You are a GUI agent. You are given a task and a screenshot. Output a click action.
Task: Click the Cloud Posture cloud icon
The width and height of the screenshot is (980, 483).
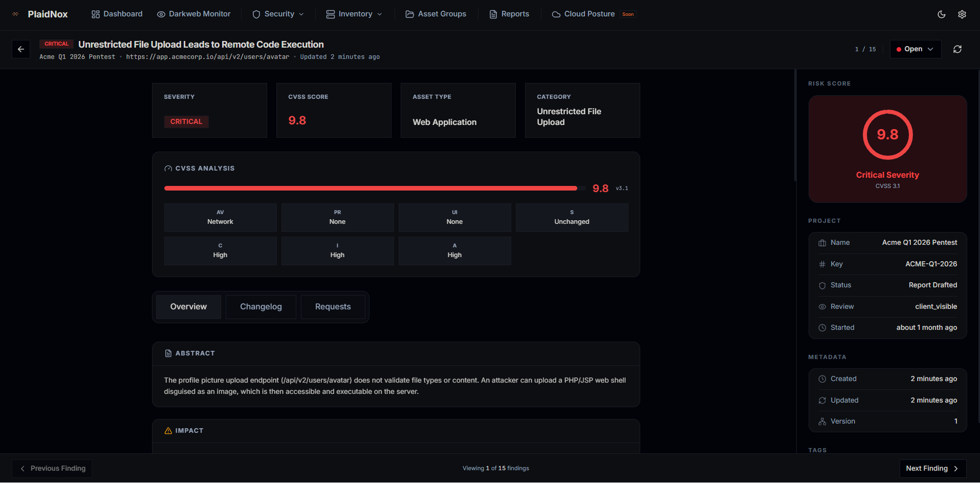(555, 14)
